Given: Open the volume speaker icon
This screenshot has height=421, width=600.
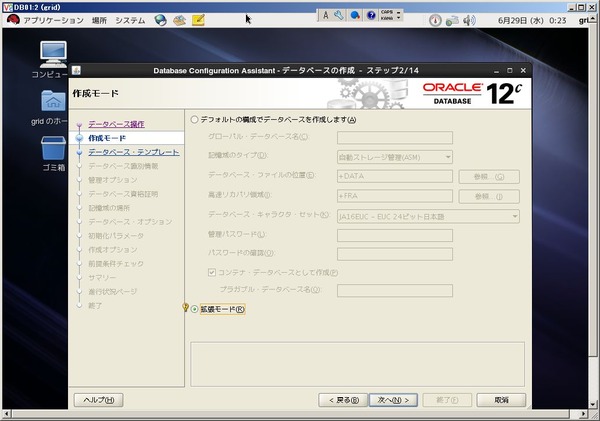Looking at the screenshot, I should [469, 20].
